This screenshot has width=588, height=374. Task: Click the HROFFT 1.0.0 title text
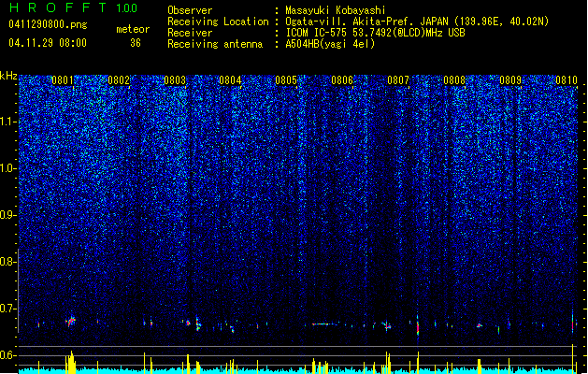point(73,7)
